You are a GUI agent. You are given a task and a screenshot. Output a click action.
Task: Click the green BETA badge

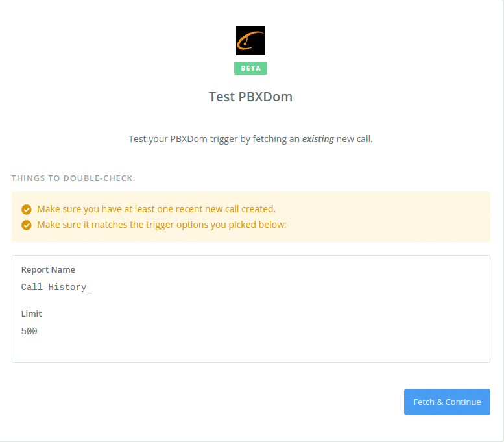tap(250, 68)
